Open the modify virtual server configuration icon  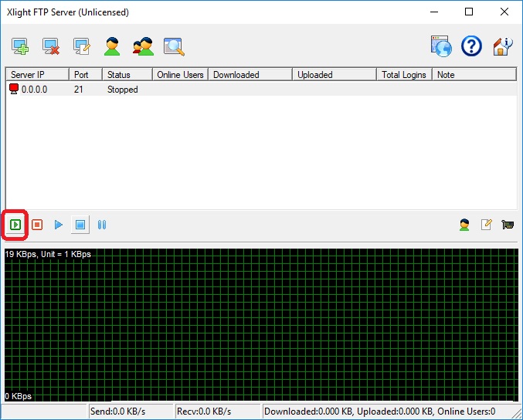(82, 46)
